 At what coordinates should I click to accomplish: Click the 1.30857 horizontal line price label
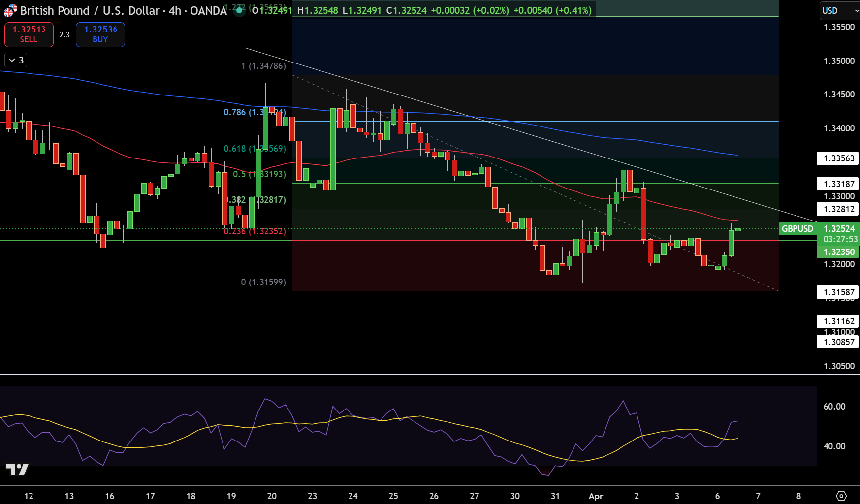[839, 342]
